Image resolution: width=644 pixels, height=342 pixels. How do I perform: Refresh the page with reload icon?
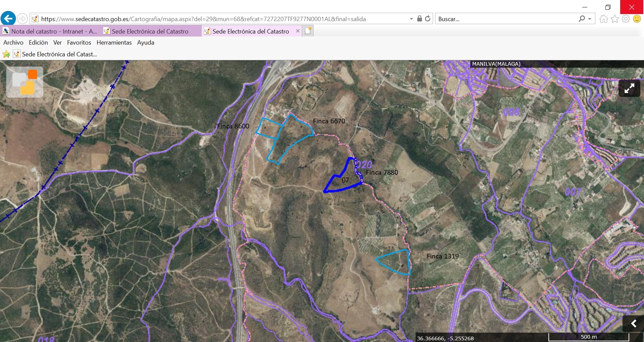tap(428, 19)
